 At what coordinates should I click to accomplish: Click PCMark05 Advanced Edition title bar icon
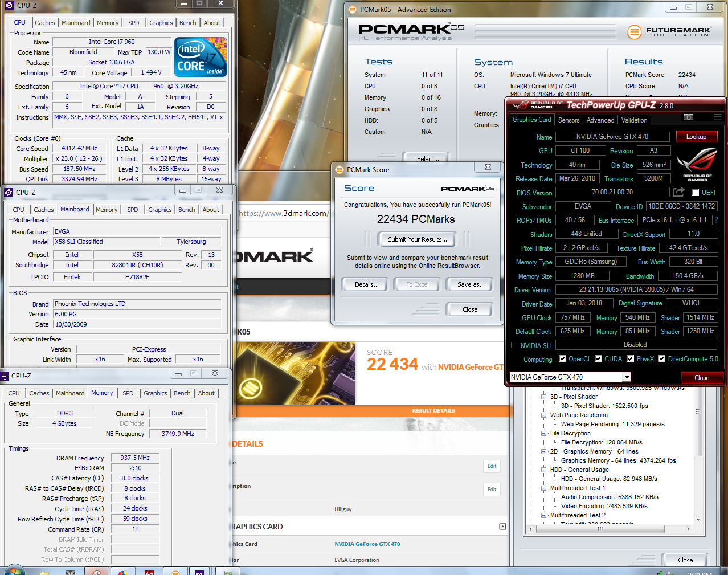pyautogui.click(x=353, y=9)
